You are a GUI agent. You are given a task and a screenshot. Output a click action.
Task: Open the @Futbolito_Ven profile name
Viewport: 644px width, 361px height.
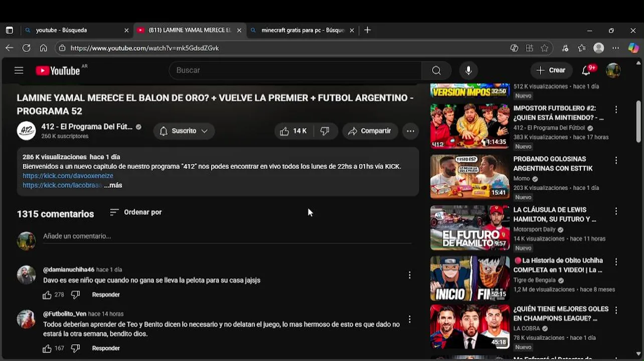pyautogui.click(x=65, y=314)
